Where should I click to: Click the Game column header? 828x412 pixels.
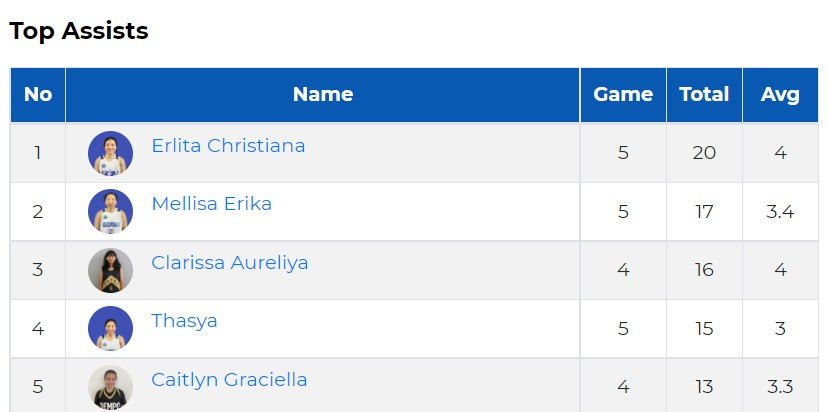coord(623,95)
